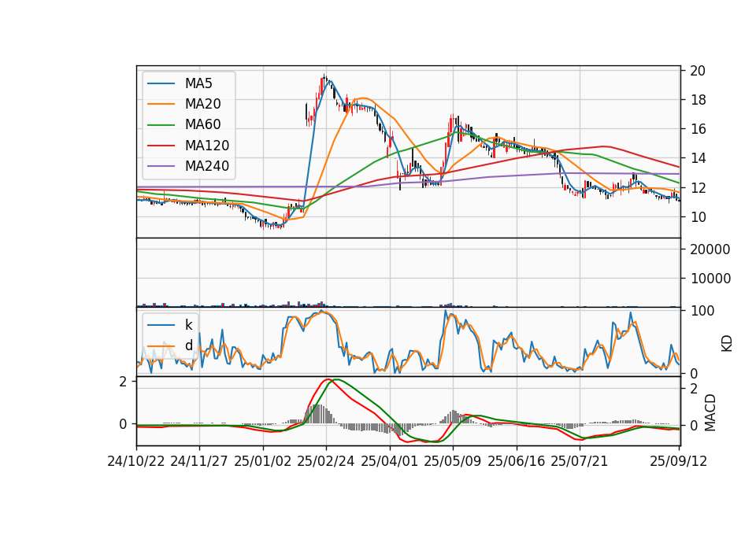
Task: Click the 25/06/16 date axis label
Action: coord(516,461)
